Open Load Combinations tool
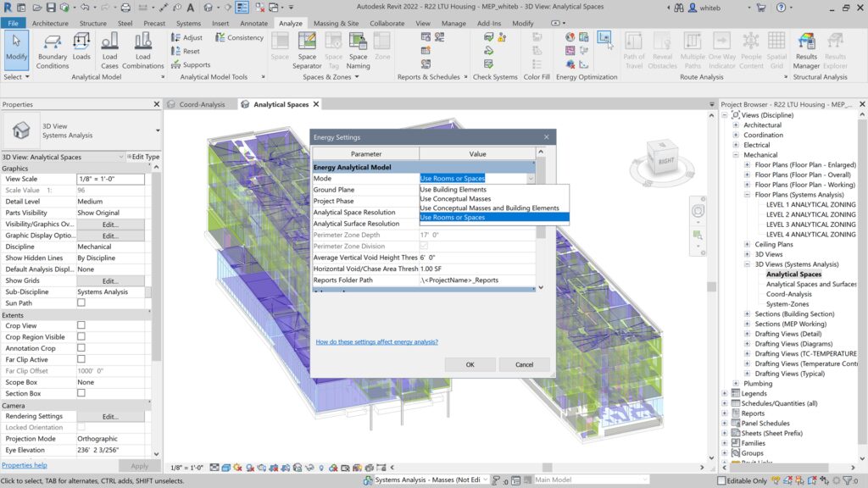This screenshot has height=488, width=868. [x=142, y=50]
